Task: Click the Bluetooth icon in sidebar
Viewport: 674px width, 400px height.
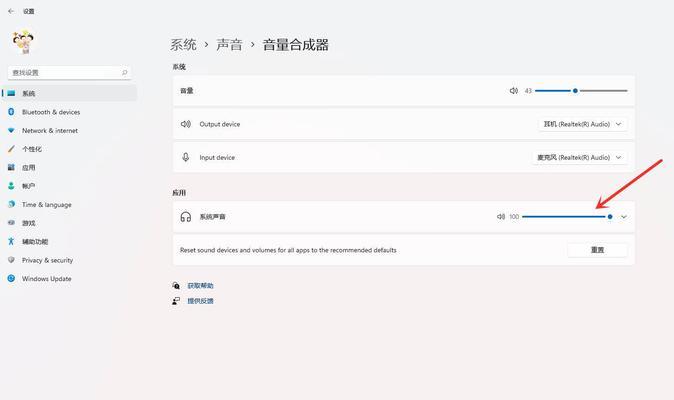Action: (x=11, y=112)
